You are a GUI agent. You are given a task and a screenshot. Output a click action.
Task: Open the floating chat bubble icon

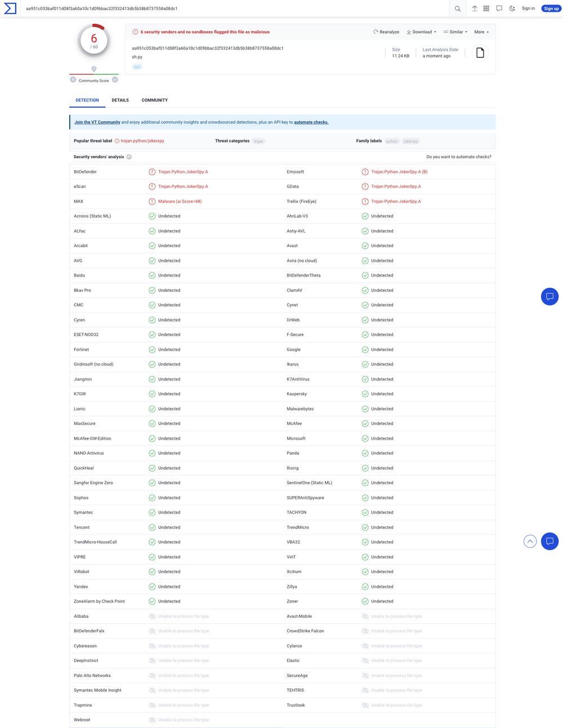[549, 296]
